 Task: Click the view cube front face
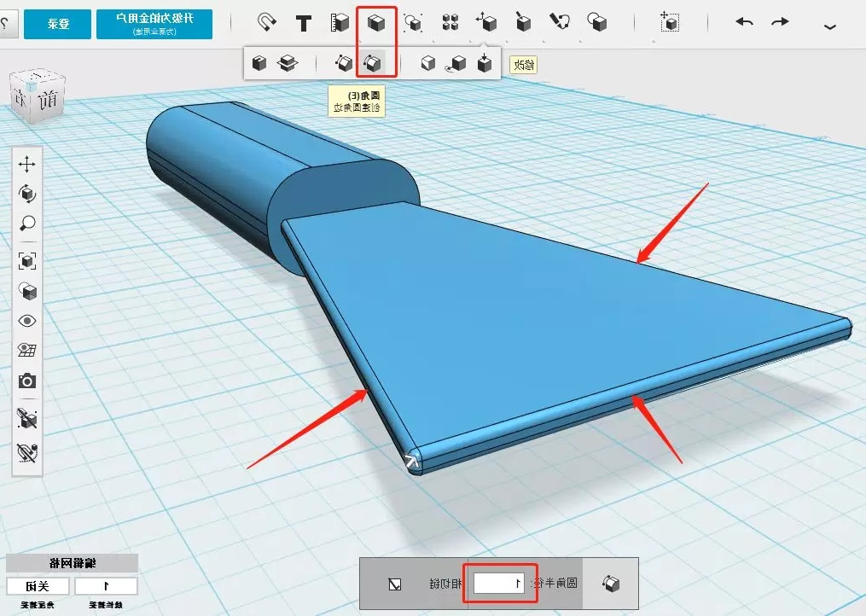pyautogui.click(x=48, y=101)
